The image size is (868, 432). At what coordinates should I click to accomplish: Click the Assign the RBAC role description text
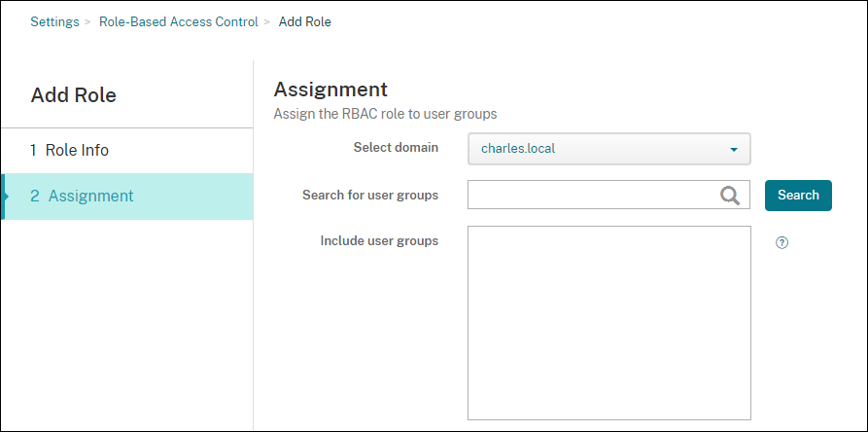point(385,114)
